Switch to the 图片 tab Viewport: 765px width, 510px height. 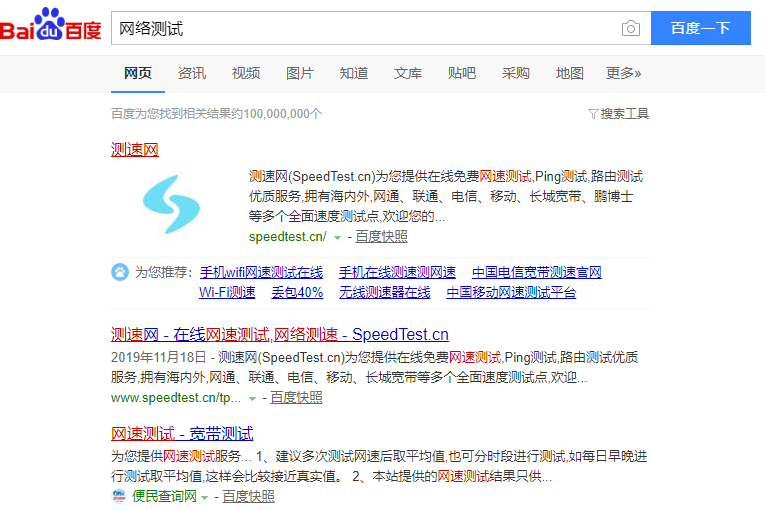pos(300,73)
